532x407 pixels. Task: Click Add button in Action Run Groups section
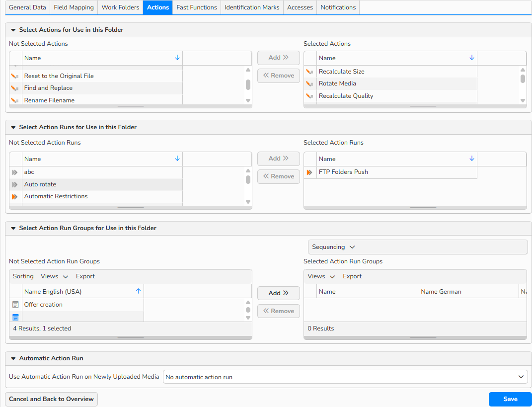click(x=279, y=293)
